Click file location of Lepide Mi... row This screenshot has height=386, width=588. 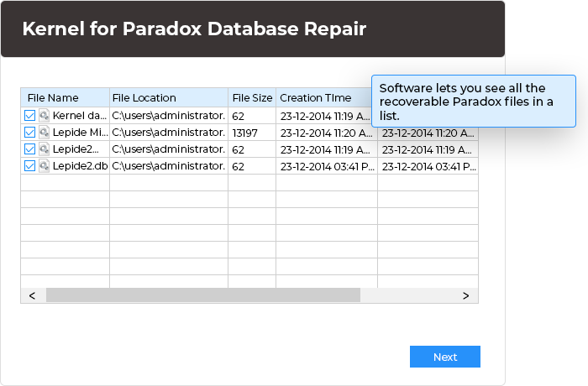[169, 133]
